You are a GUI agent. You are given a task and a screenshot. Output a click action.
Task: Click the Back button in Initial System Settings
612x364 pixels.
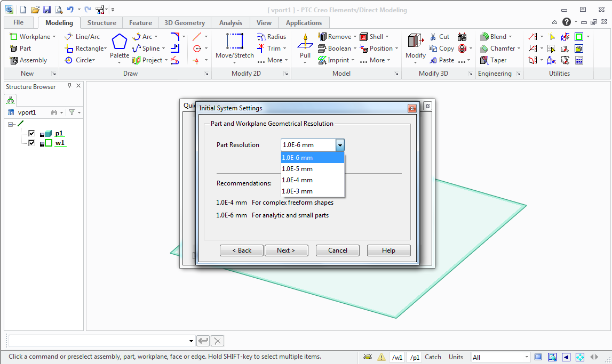point(242,250)
